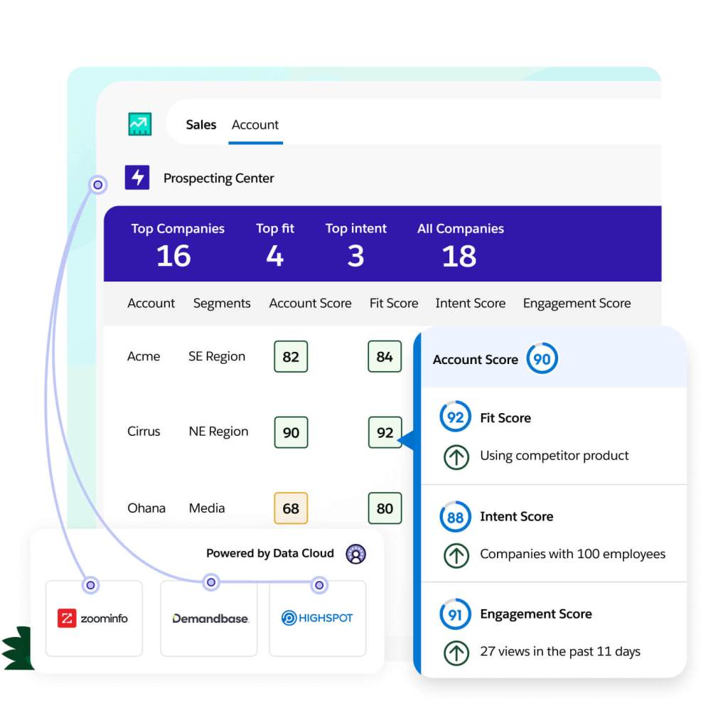
Task: Click the Intent Score 88 ring indicator
Action: (x=455, y=516)
